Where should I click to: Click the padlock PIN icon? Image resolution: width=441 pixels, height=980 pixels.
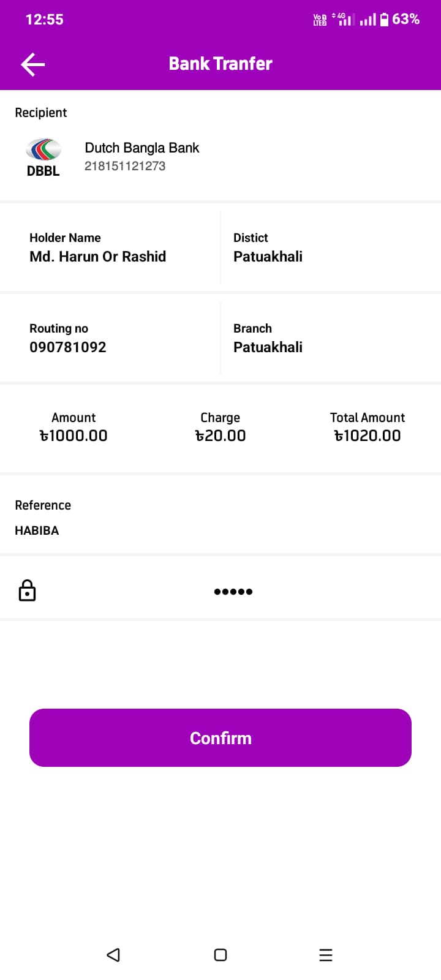27,591
